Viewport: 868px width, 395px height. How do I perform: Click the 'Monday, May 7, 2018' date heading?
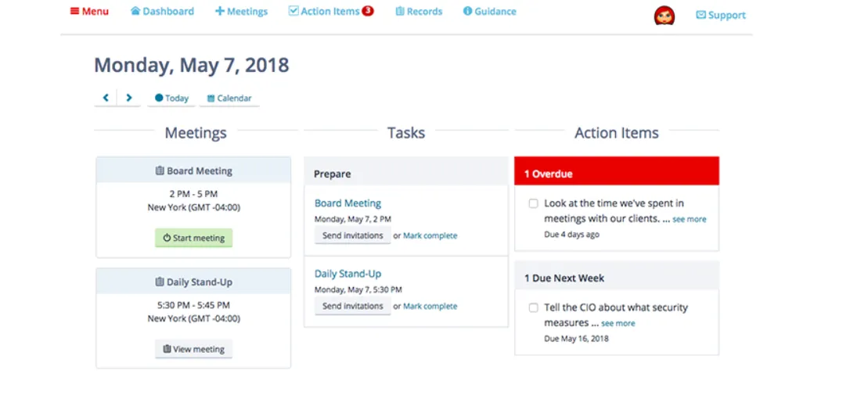(192, 65)
